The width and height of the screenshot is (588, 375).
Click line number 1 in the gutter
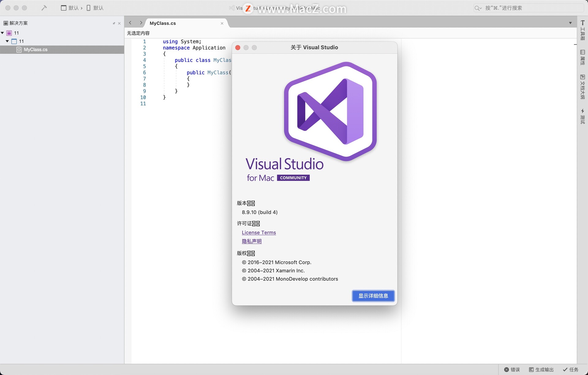[x=144, y=41]
